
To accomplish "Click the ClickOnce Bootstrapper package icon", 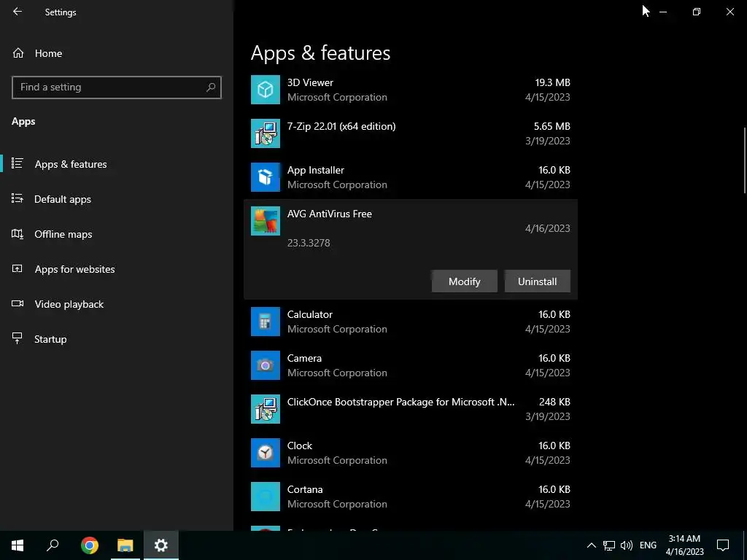I will click(x=266, y=409).
